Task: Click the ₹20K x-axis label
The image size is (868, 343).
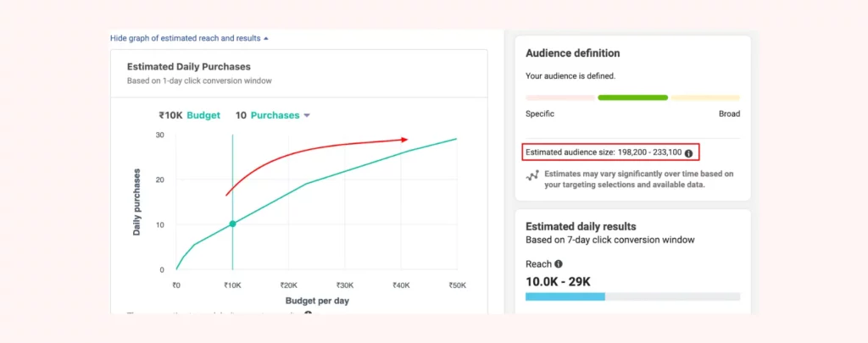Action: 288,285
